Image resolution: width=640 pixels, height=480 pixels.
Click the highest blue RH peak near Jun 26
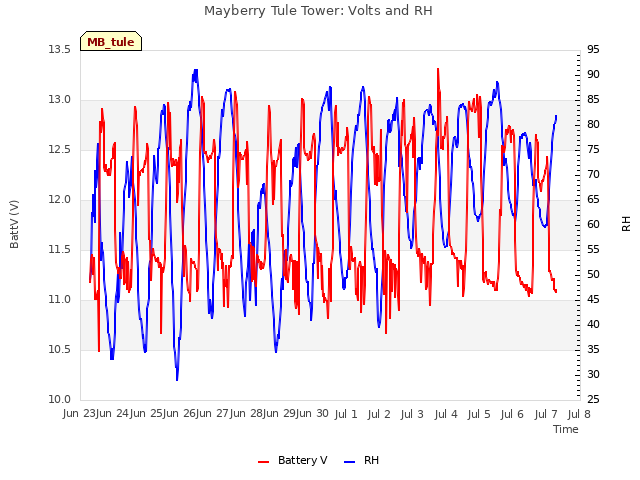196,71
